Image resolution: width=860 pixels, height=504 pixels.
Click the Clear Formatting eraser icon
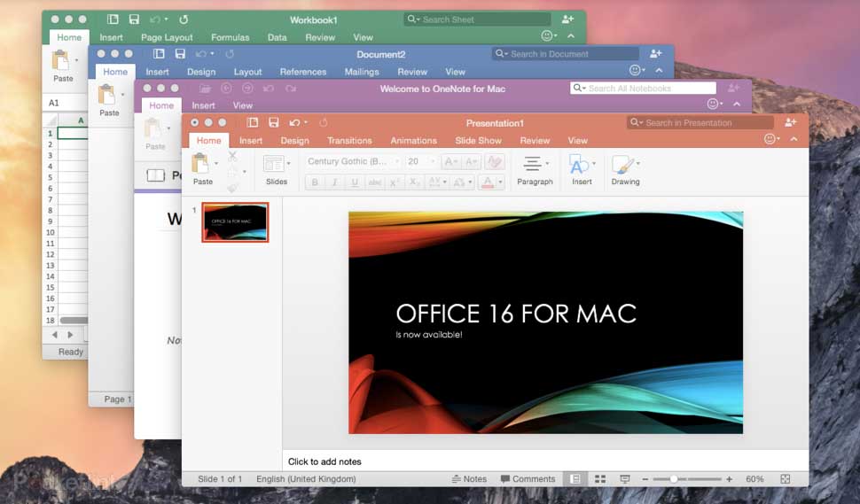tap(495, 161)
